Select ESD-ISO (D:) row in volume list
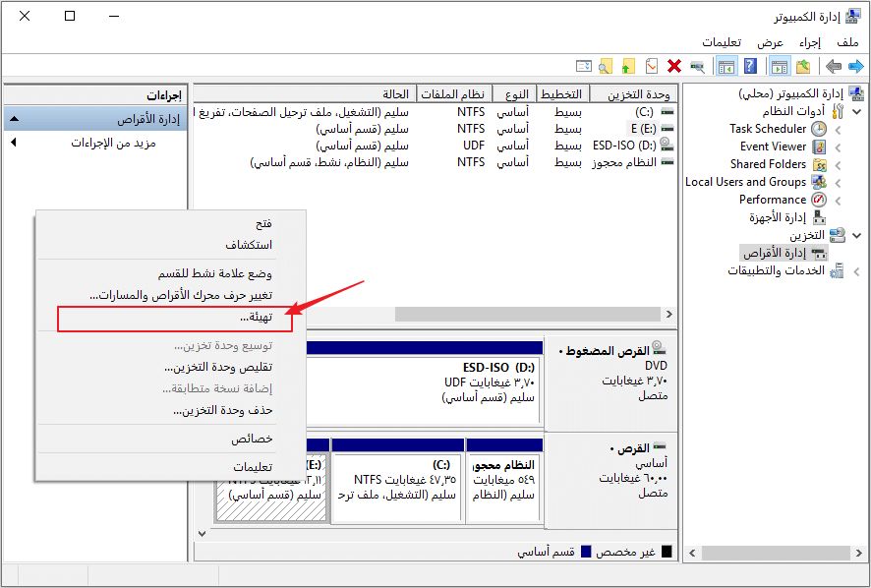The image size is (871, 588). point(435,146)
